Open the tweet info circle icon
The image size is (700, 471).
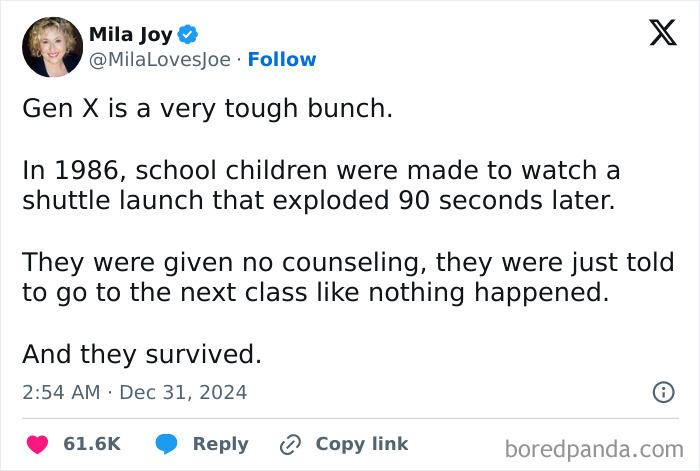tap(663, 393)
